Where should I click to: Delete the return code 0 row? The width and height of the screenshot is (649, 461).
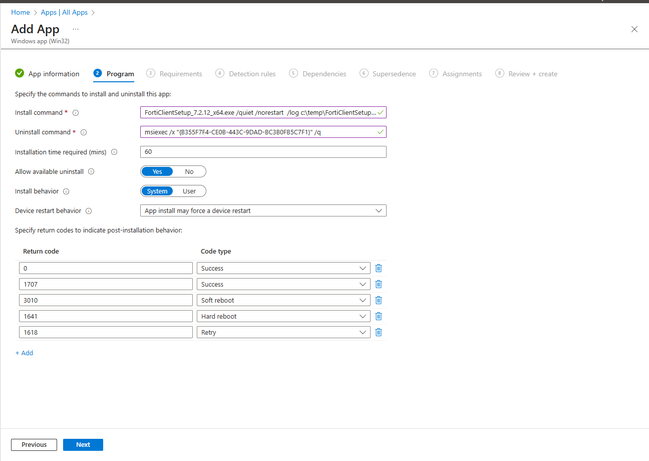(x=379, y=268)
